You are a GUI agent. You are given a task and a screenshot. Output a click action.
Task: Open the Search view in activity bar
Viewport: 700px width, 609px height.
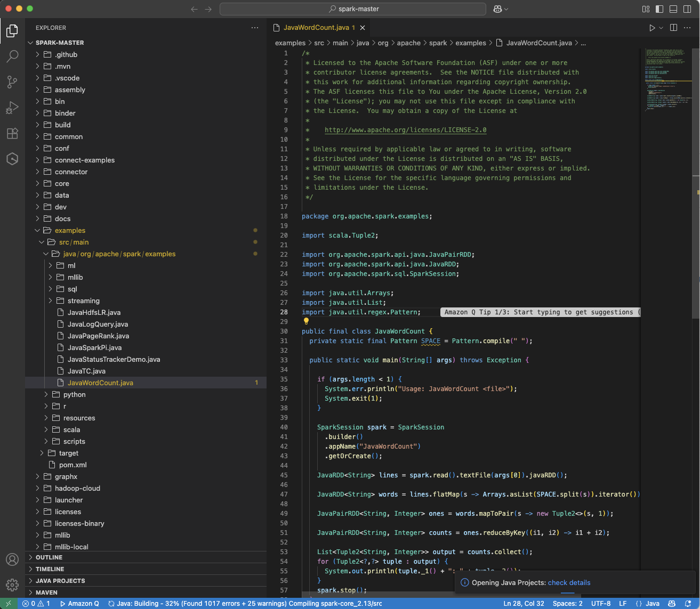12,56
